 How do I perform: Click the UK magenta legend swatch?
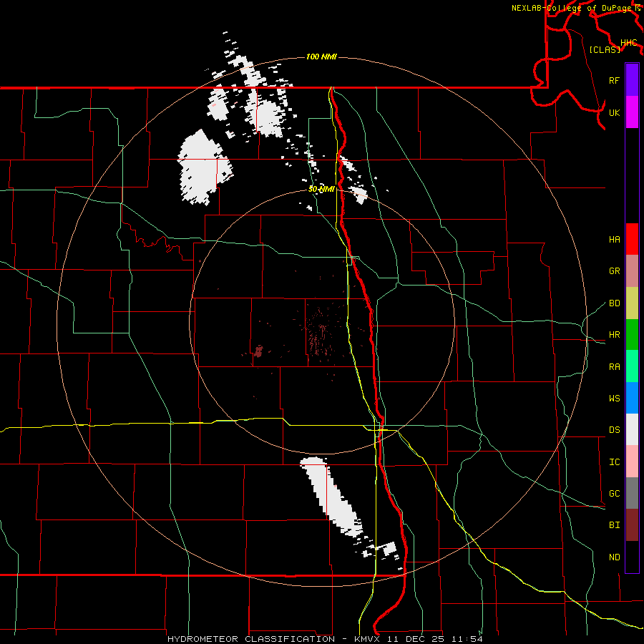tap(632, 112)
